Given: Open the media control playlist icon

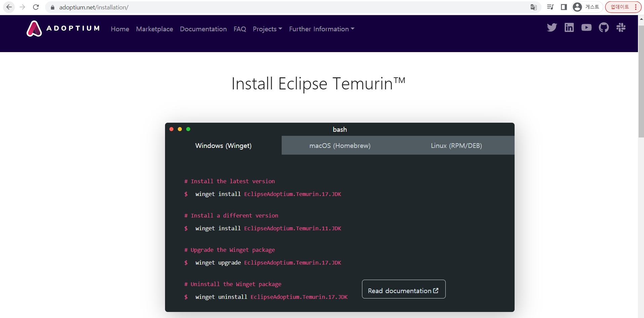Looking at the screenshot, I should [x=550, y=7].
